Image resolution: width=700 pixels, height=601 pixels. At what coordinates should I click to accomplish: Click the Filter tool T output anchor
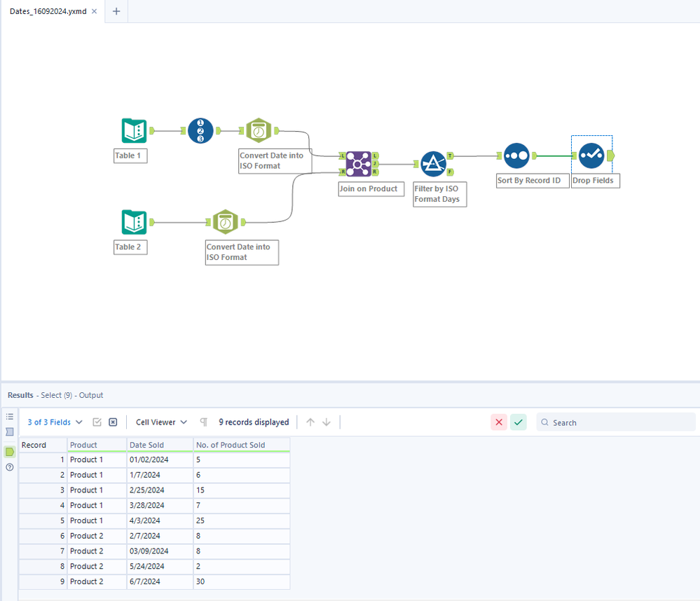(x=450, y=156)
